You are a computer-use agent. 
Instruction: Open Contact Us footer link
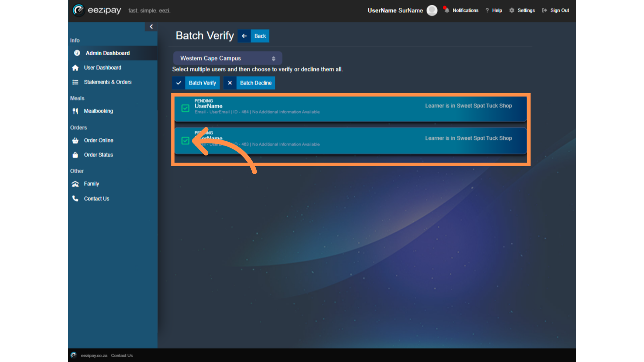(x=122, y=356)
